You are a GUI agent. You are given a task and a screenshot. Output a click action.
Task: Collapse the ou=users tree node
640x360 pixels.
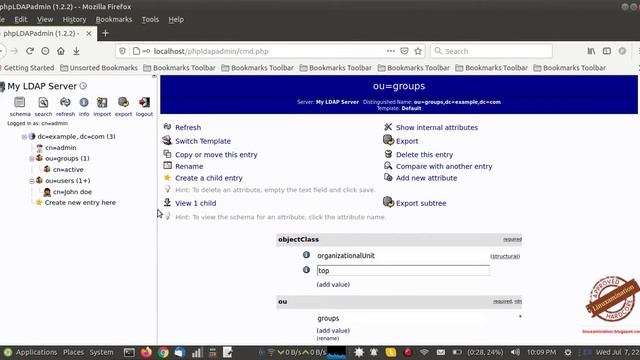[x=32, y=180]
